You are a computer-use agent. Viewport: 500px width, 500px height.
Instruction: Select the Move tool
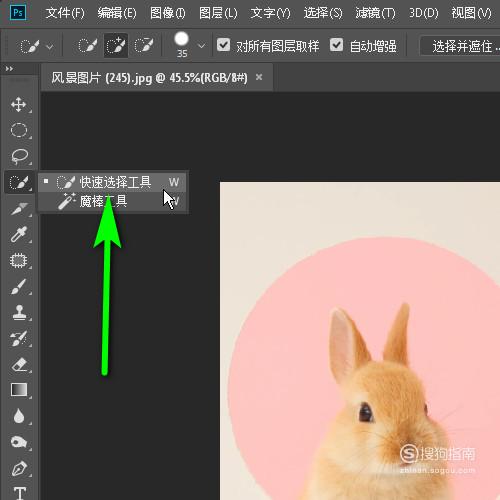click(19, 105)
